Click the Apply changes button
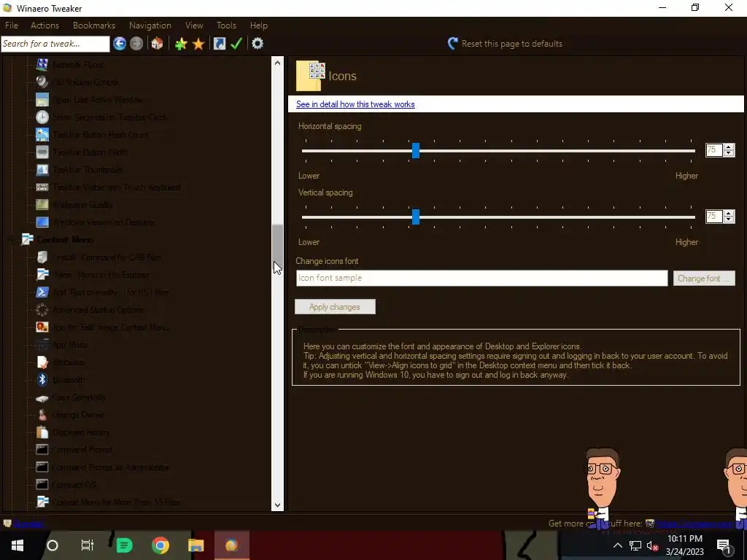This screenshot has height=560, width=747. [x=335, y=307]
